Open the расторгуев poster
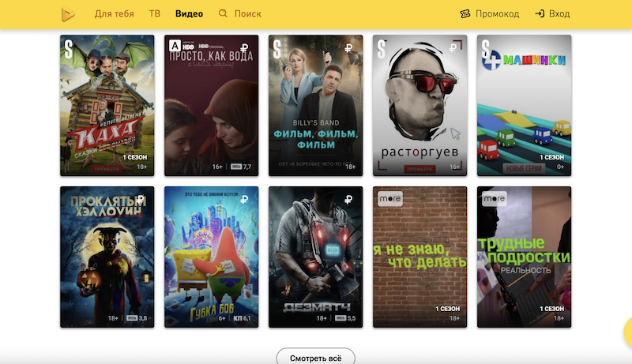 tap(419, 106)
